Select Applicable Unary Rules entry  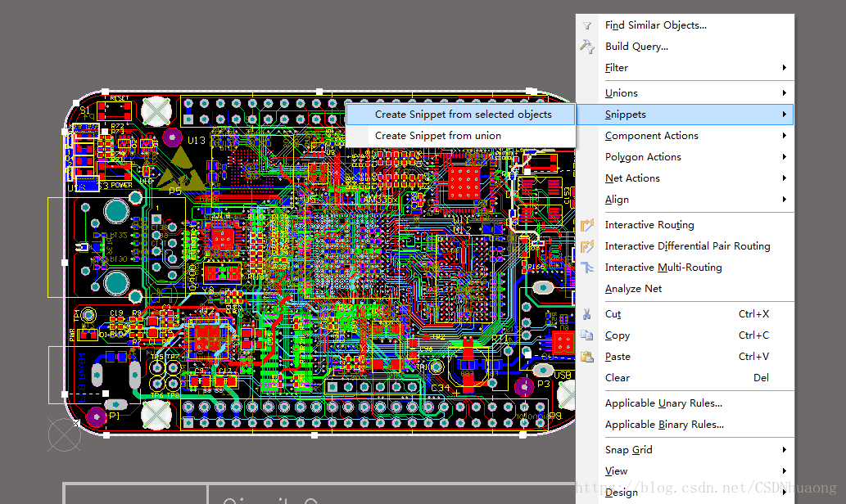pos(663,403)
